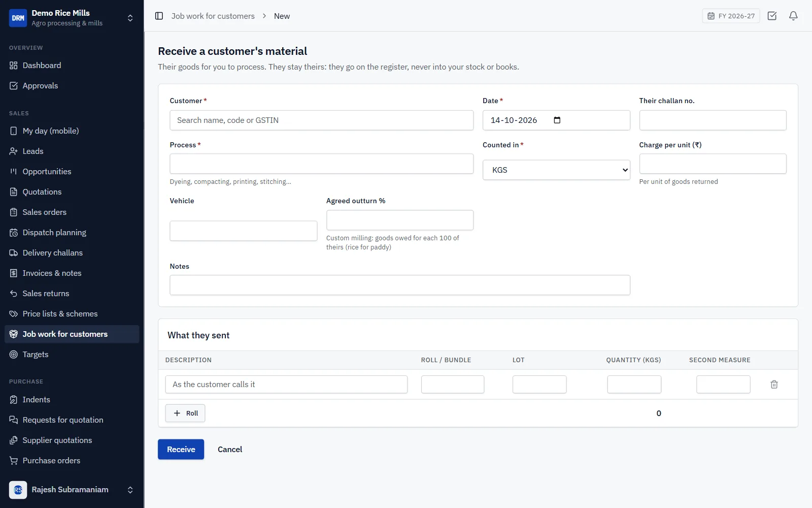Click the Receive button
Image resolution: width=812 pixels, height=508 pixels.
click(x=181, y=450)
